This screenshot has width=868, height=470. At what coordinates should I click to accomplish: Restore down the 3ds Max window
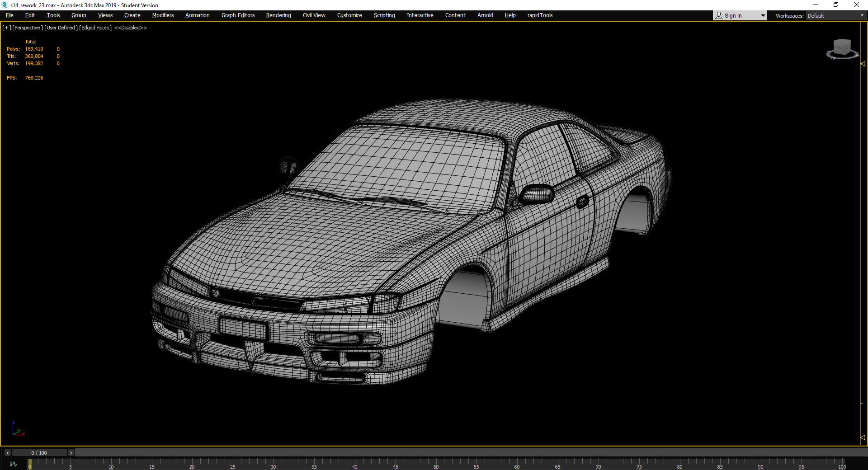[836, 5]
